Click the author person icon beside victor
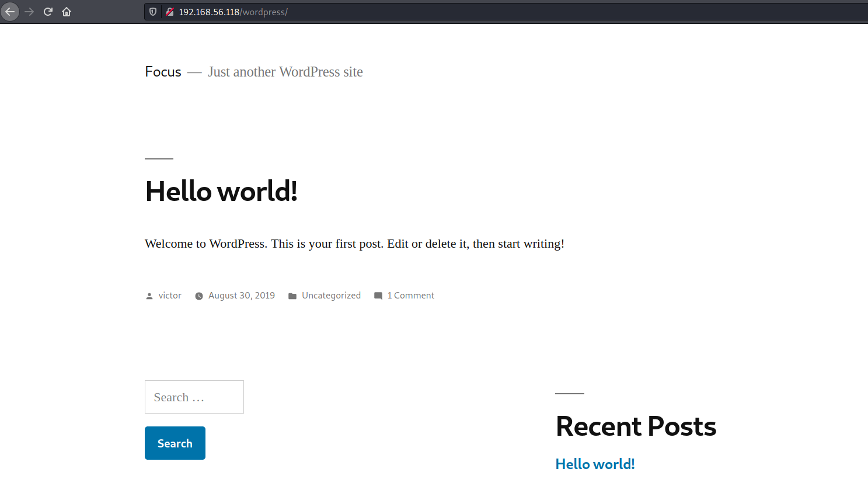Viewport: 868px width, 486px height. click(x=149, y=296)
